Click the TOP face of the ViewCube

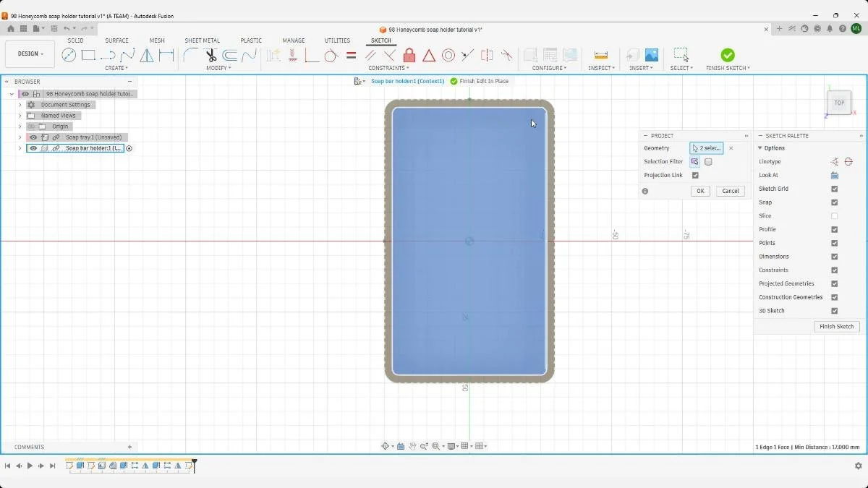tap(839, 103)
